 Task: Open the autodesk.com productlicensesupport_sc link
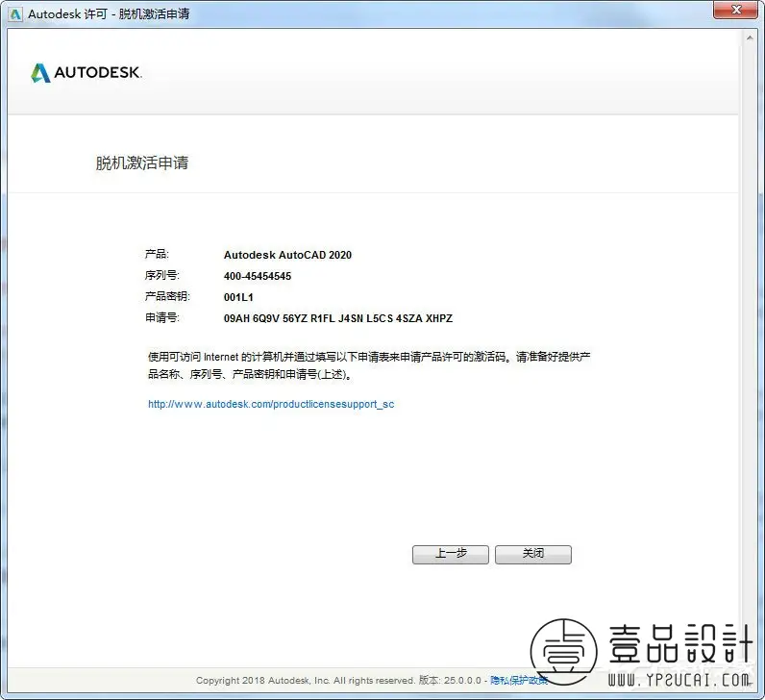point(271,404)
